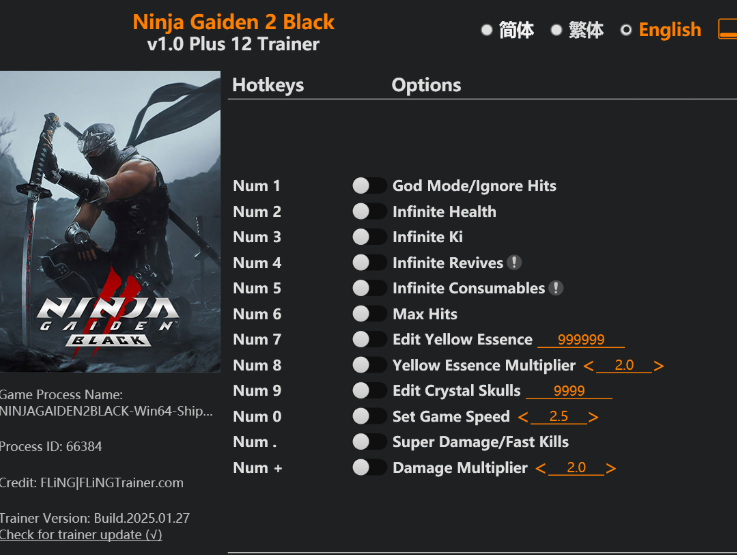Choose the 繁体 language radio button
This screenshot has width=737, height=555.
coord(557,30)
